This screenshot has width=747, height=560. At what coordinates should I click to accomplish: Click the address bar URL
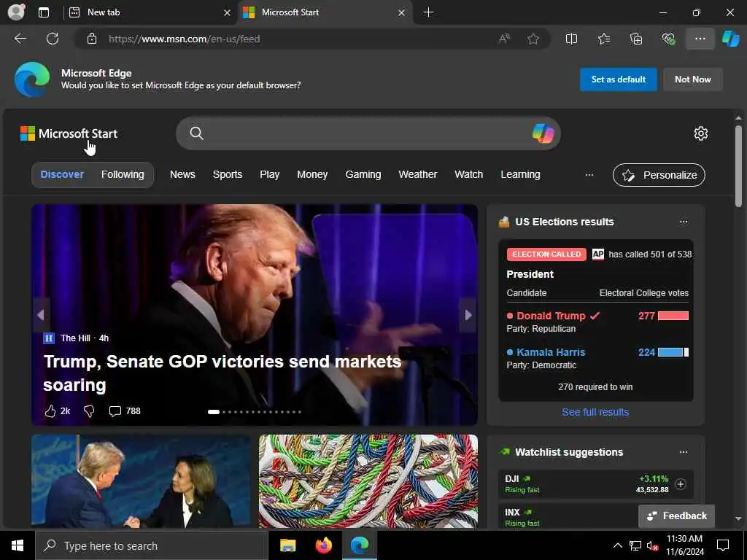[184, 39]
